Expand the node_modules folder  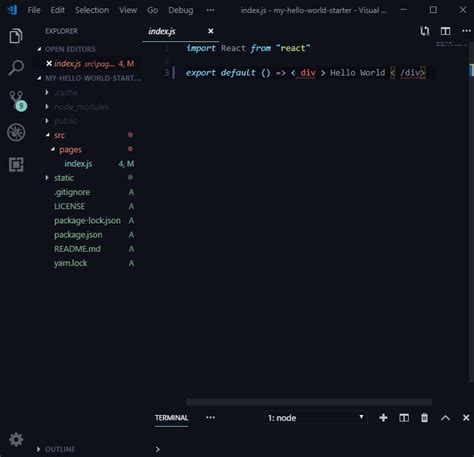point(81,107)
